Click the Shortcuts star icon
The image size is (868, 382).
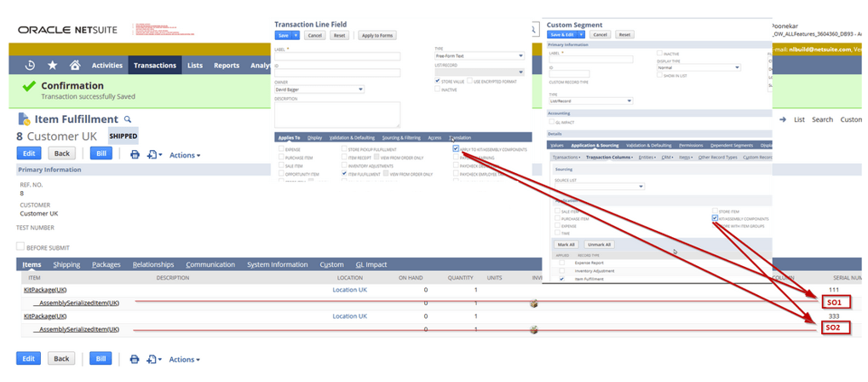click(53, 65)
